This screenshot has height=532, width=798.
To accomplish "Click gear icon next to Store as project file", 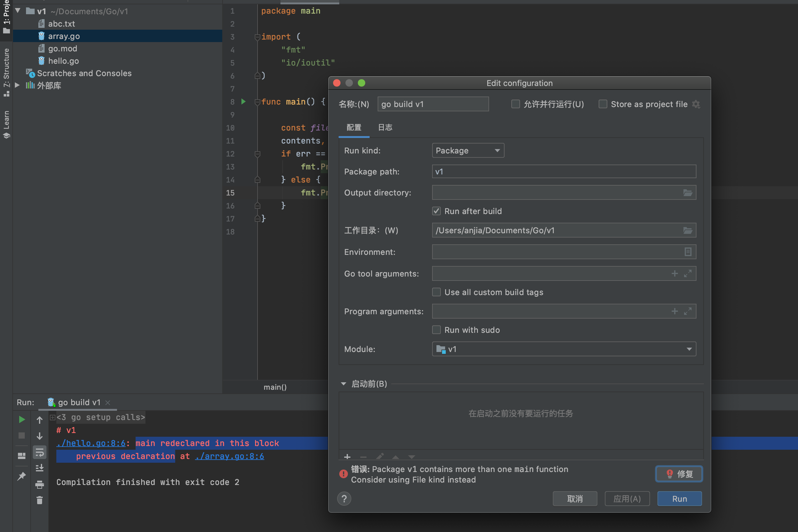I will pos(696,104).
